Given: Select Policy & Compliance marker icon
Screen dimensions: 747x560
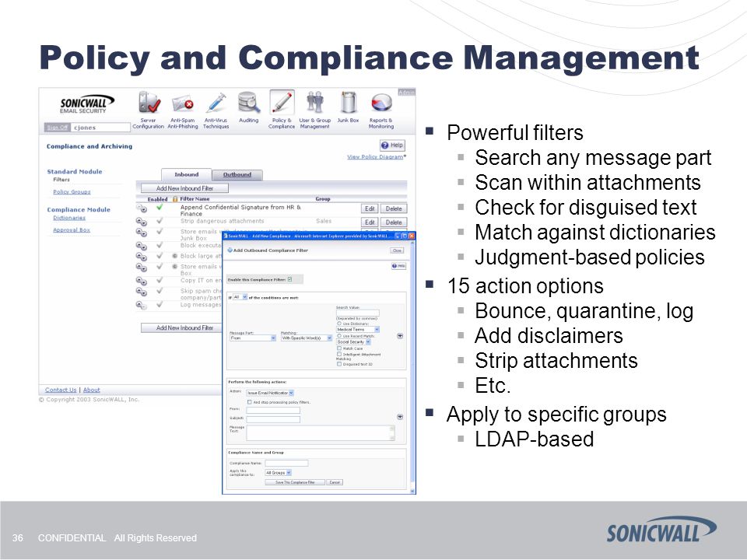Looking at the screenshot, I should (282, 103).
